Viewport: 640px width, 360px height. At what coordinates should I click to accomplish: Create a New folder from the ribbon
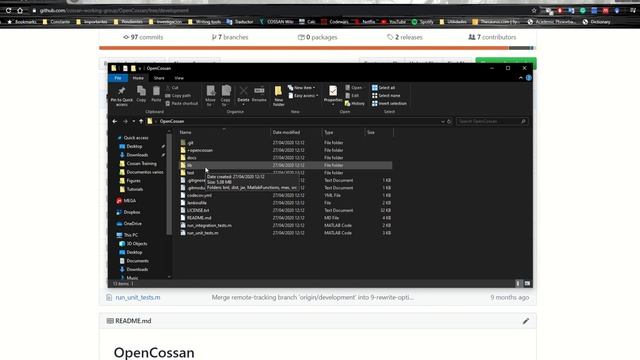tap(278, 96)
